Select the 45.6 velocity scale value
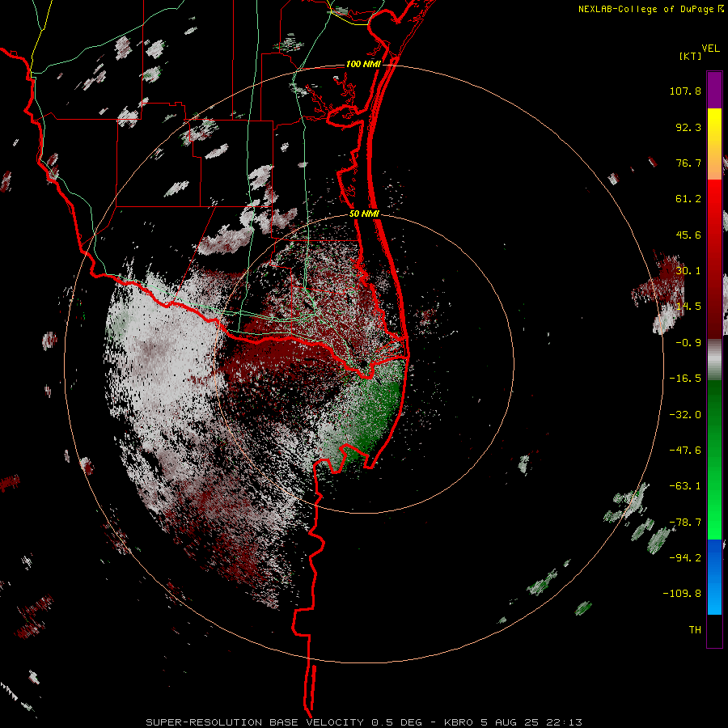This screenshot has width=728, height=728. point(688,235)
